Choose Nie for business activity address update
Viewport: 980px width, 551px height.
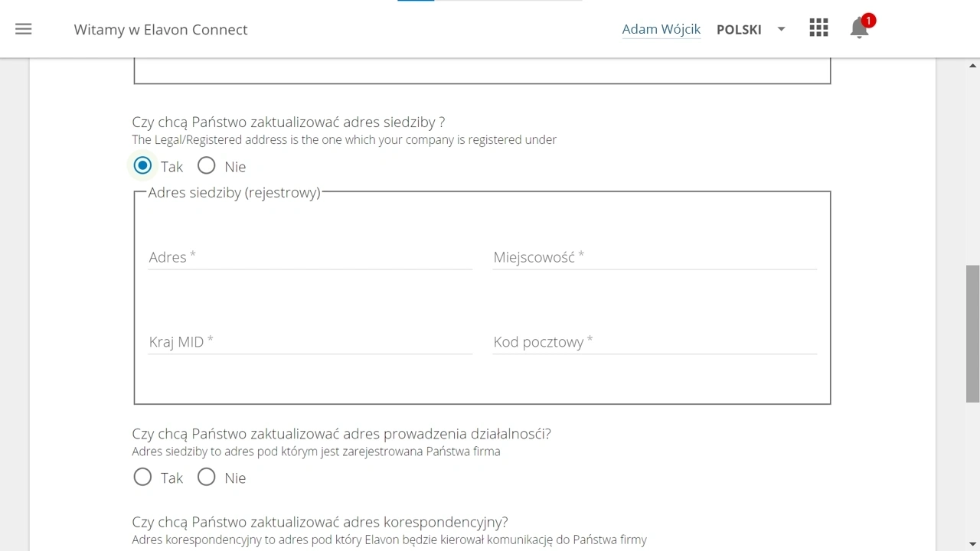(207, 477)
